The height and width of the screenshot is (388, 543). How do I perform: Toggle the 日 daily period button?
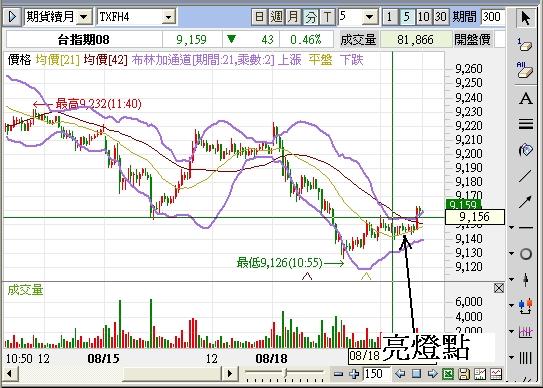tap(259, 17)
